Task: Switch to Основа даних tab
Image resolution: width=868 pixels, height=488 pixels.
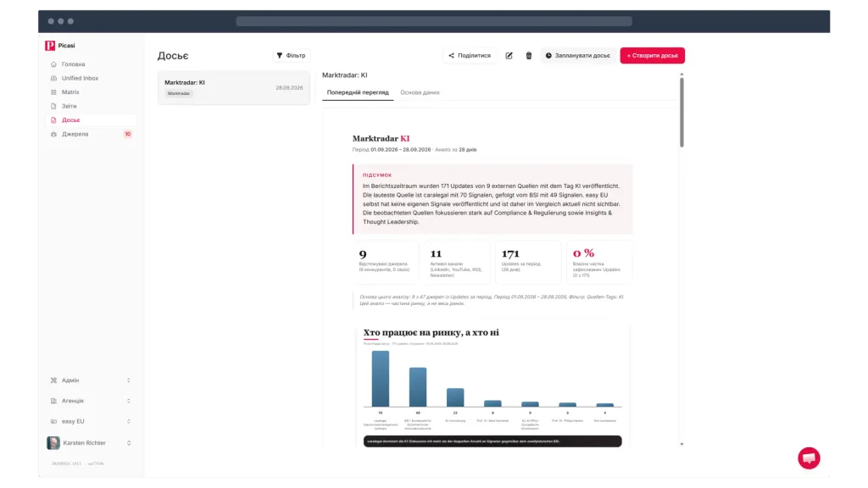Action: (420, 92)
